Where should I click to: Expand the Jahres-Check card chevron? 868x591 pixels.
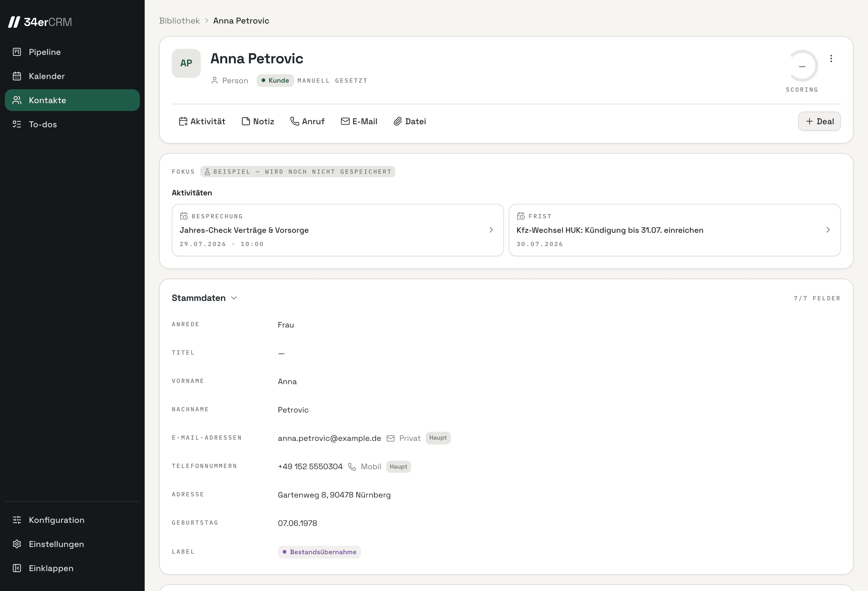(491, 230)
